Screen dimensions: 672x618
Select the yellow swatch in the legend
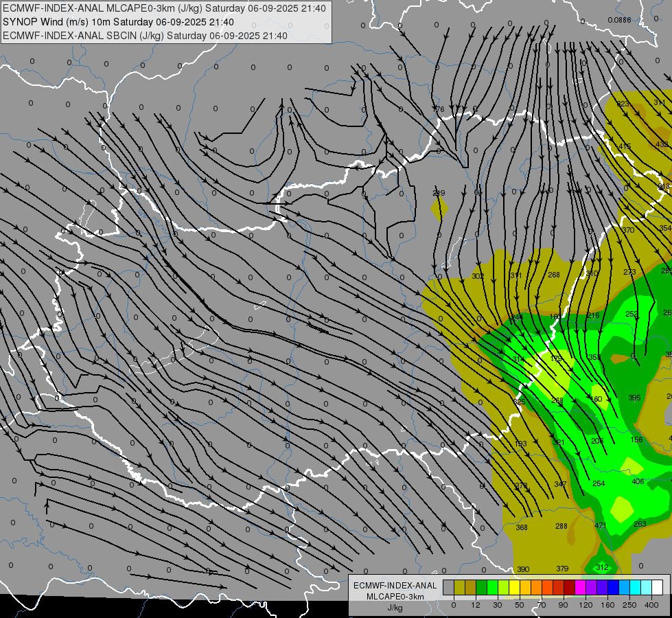point(515,587)
